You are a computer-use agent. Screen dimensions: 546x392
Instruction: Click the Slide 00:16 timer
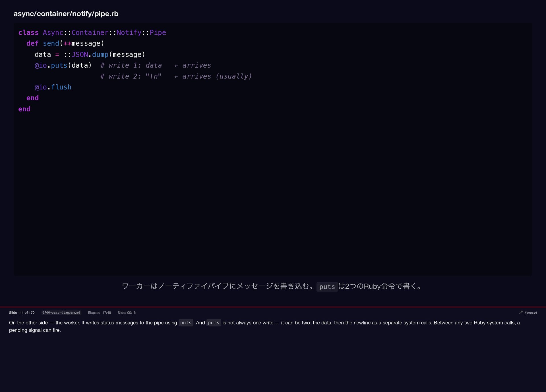tap(127, 312)
